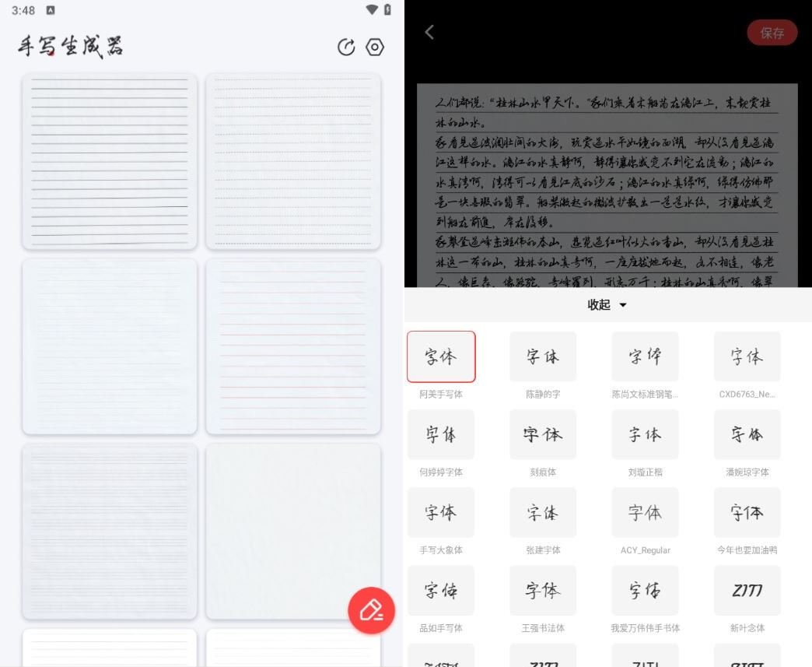
Task: Tap the keyboard notification icon in status bar
Action: click(51, 10)
